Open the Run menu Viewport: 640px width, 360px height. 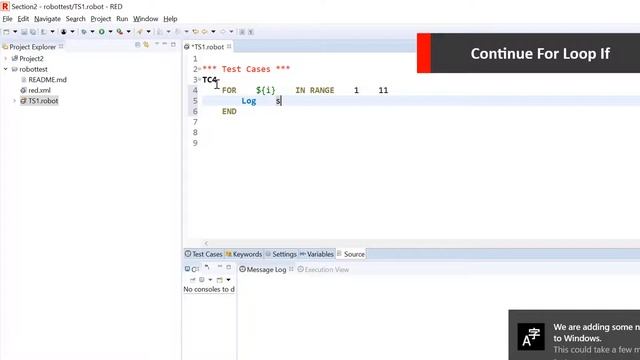[122, 19]
